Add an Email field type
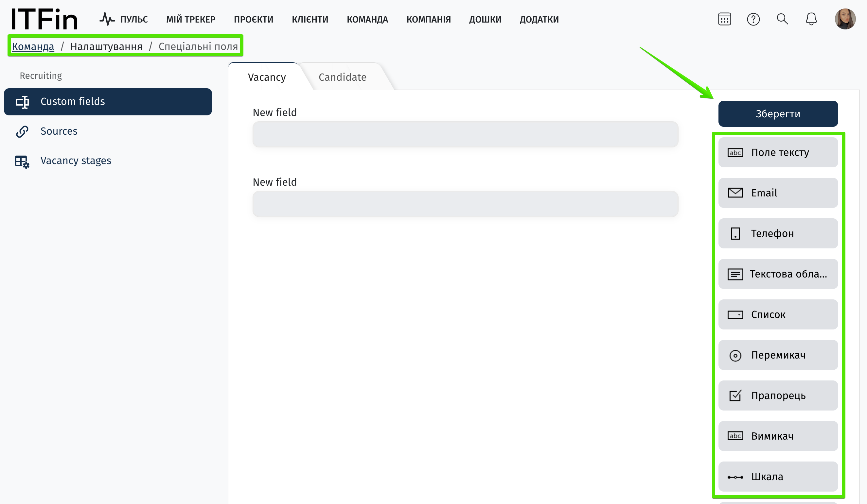Screen dimensions: 867x504 [778, 193]
